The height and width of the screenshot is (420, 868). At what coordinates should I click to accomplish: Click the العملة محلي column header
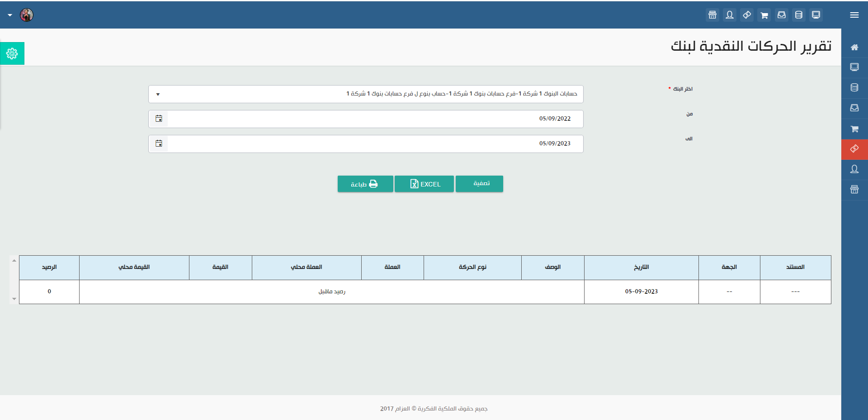307,267
